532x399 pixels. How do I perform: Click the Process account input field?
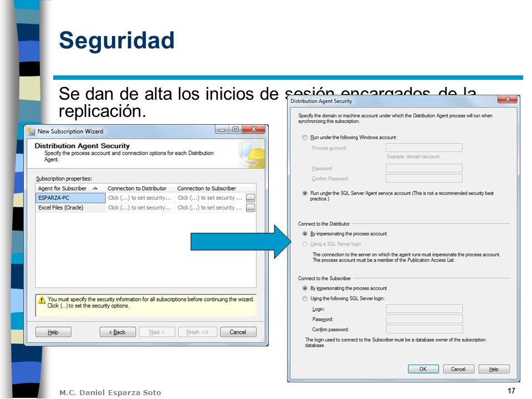tap(424, 147)
